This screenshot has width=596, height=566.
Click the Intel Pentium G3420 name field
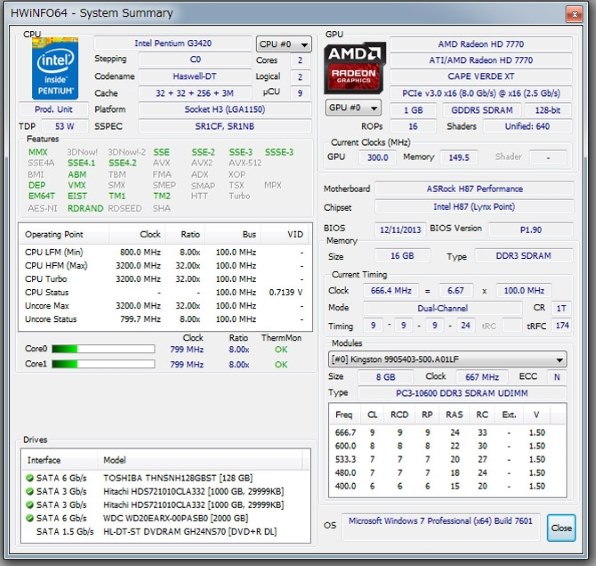(173, 43)
